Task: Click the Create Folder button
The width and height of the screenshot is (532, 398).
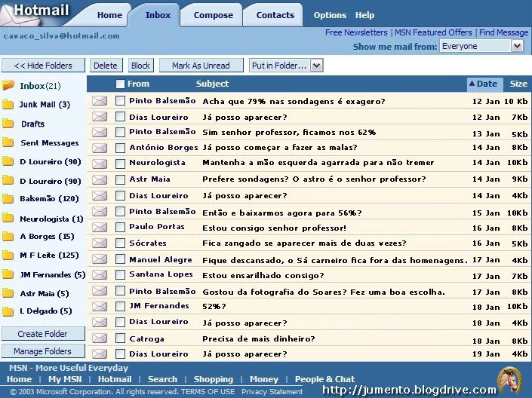Action: (x=43, y=334)
